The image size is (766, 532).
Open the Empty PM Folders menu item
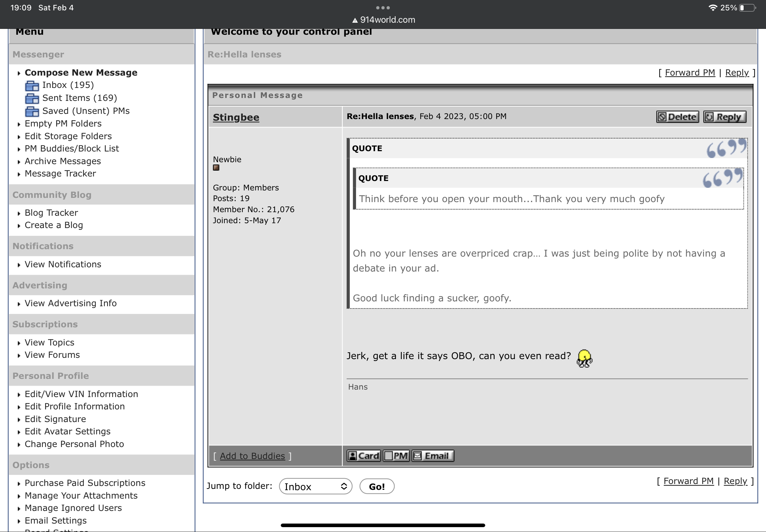[x=63, y=124]
